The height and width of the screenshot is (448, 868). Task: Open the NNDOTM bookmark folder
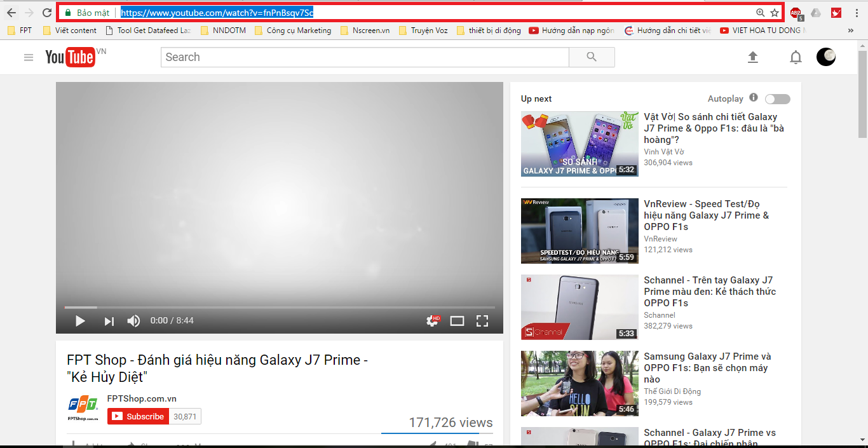[x=223, y=31]
